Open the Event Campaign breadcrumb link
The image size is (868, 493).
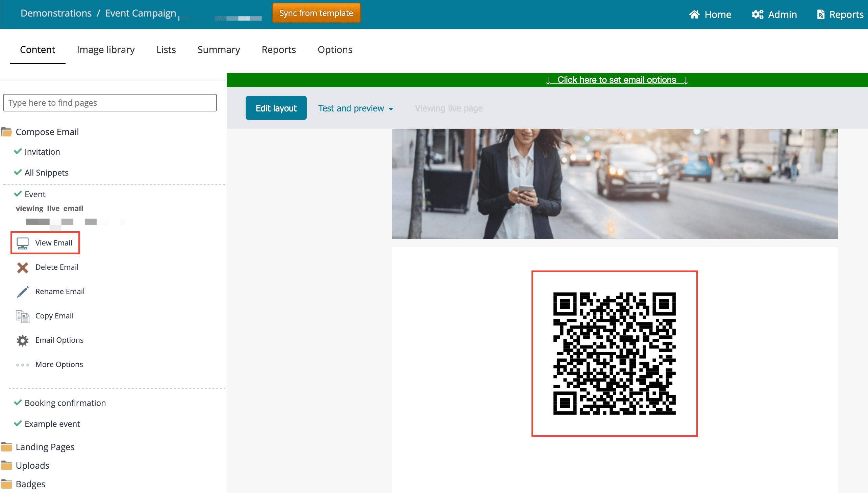coord(141,13)
